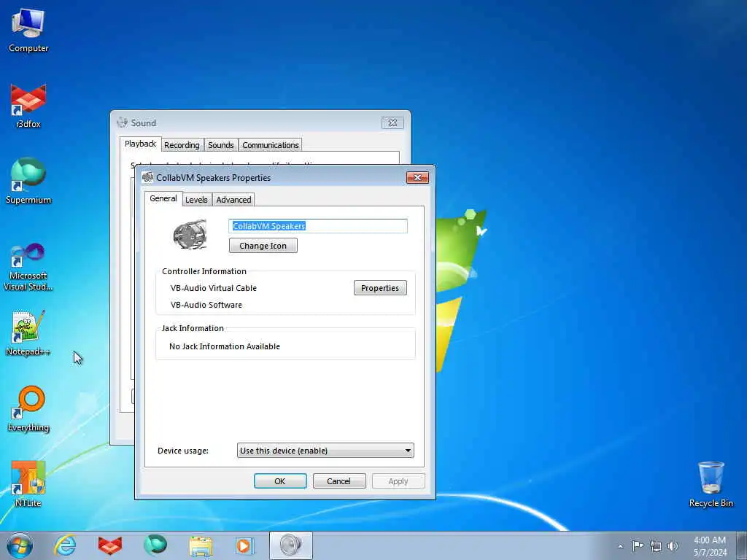Open the Recording tab in the Sound window

click(x=182, y=145)
